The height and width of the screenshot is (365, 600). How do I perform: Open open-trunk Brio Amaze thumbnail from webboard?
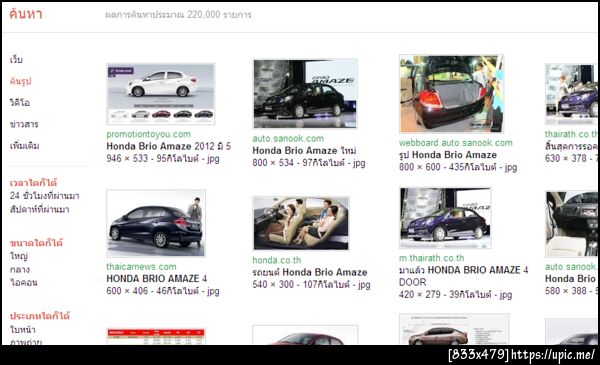click(x=452, y=94)
